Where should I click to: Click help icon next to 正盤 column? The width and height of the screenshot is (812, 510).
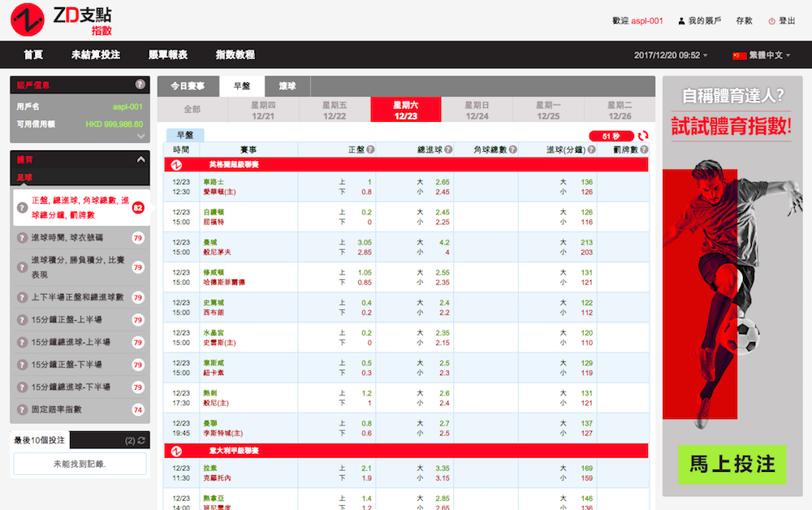pyautogui.click(x=370, y=149)
